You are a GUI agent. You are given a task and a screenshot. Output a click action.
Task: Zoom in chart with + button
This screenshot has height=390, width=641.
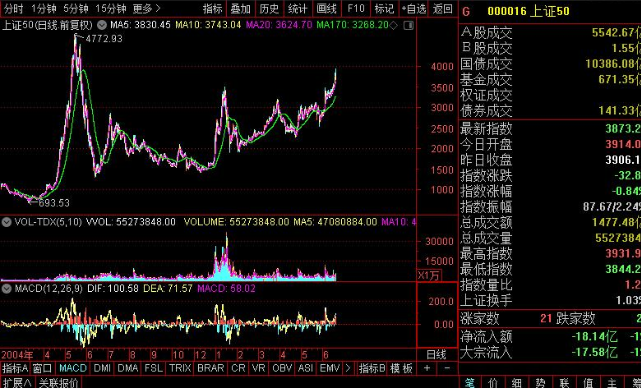pyautogui.click(x=427, y=368)
